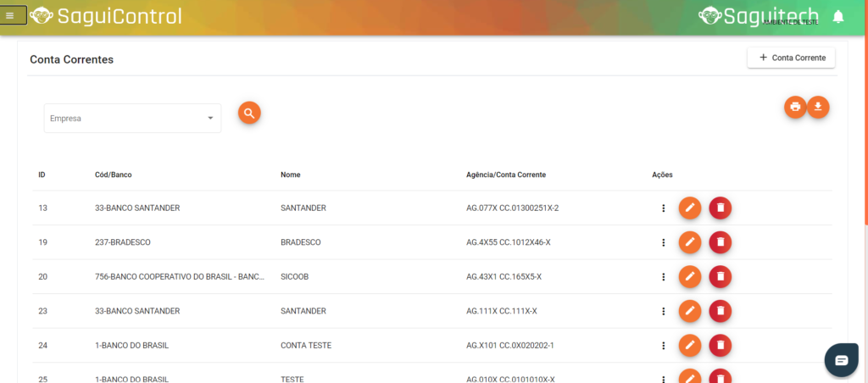Add a new Conta Corrente
Image resolution: width=868 pixels, height=383 pixels.
tap(791, 58)
